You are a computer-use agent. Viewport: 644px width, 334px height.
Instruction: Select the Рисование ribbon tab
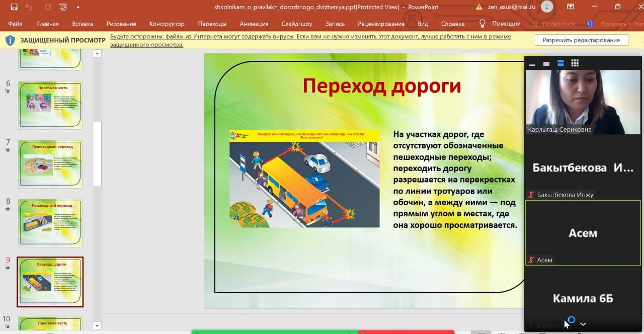pyautogui.click(x=121, y=24)
